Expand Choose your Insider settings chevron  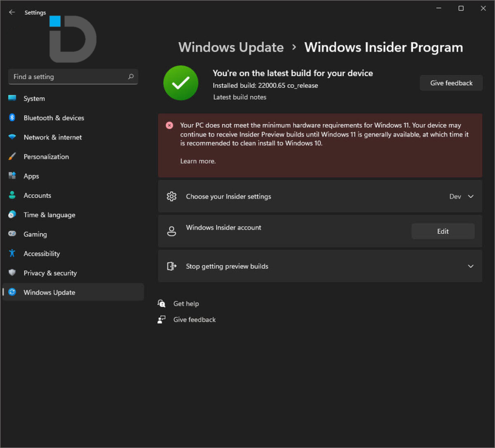coord(470,196)
